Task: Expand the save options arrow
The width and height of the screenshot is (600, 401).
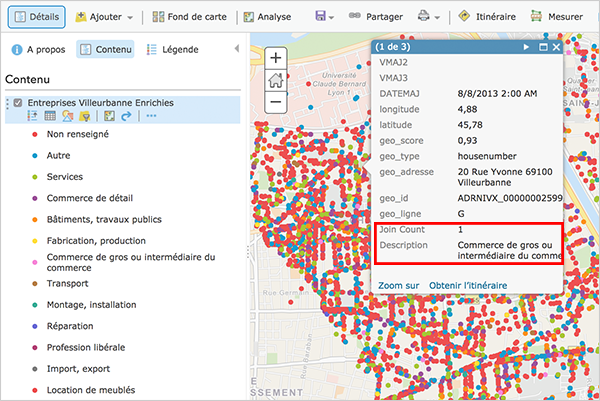Action: click(x=331, y=18)
